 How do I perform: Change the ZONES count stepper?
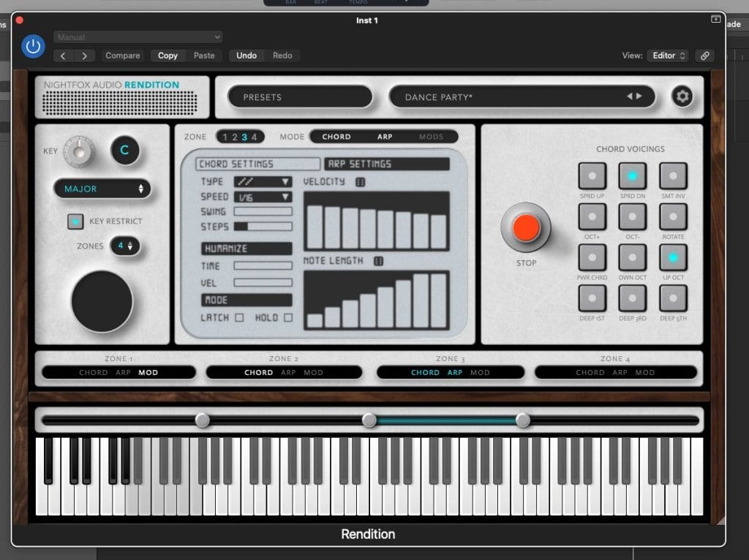(125, 246)
